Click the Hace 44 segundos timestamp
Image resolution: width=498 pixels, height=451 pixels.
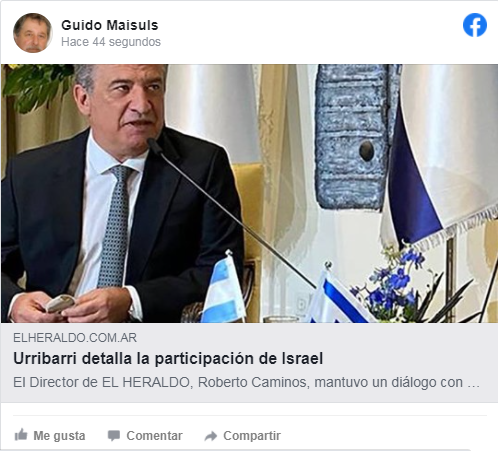click(111, 42)
